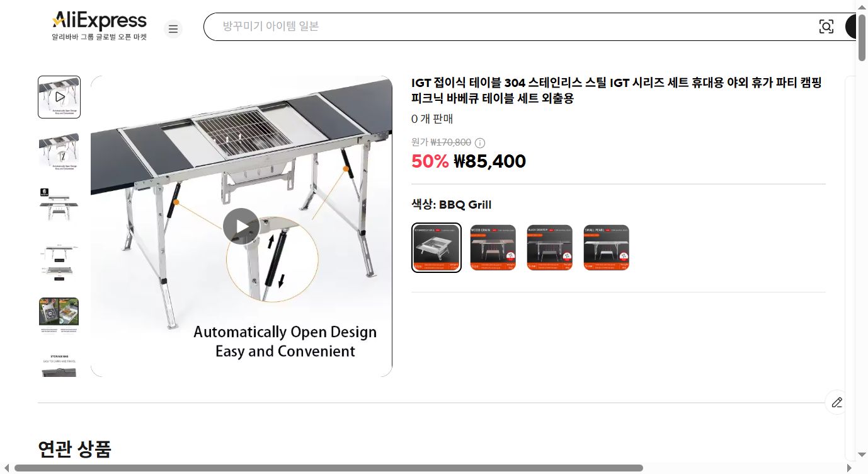Click the image search camera icon

click(x=826, y=26)
